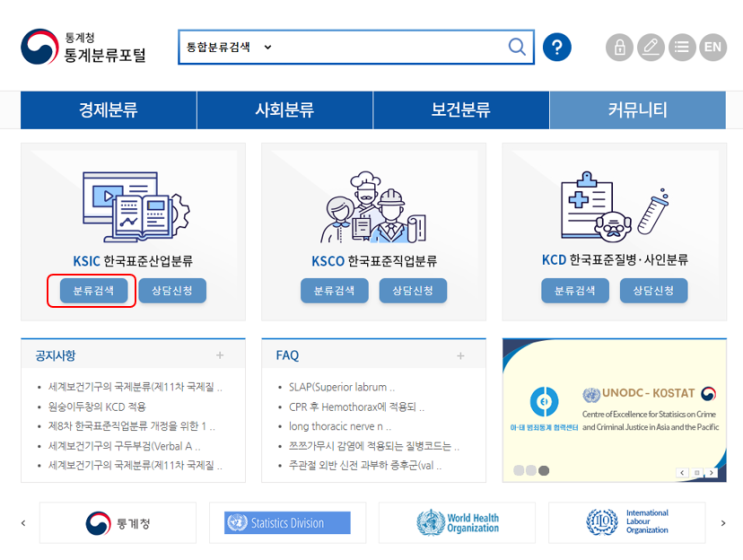This screenshot has width=743, height=560.
Task: Open the 공지사항 heading
Action: pos(55,355)
